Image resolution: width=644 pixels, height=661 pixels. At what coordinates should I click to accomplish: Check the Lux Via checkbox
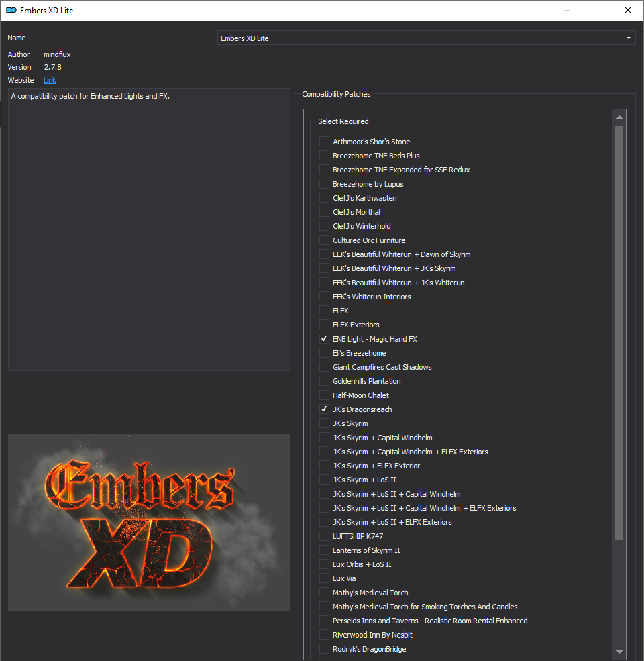click(x=324, y=578)
